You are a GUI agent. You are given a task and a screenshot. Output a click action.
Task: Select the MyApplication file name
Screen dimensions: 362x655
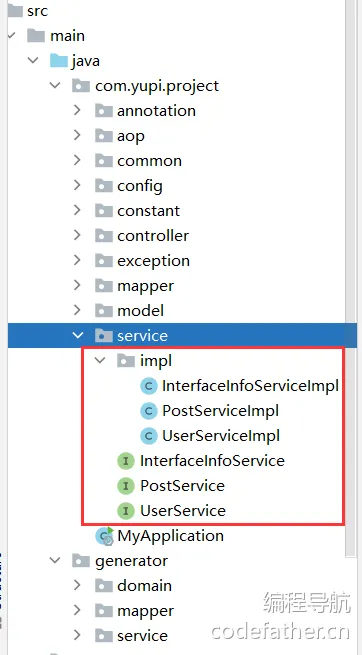[170, 536]
